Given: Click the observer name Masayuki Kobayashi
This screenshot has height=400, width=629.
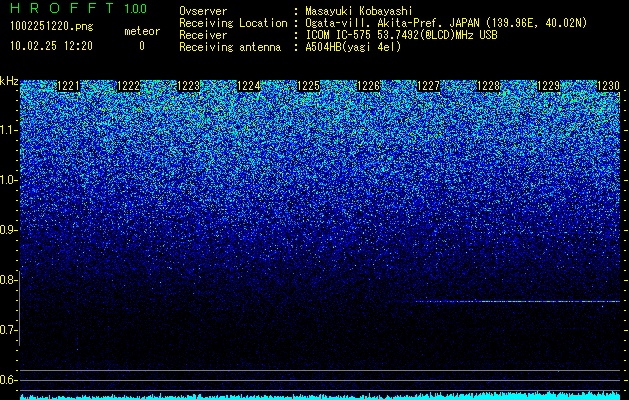Looking at the screenshot, I should pyautogui.click(x=359, y=11).
